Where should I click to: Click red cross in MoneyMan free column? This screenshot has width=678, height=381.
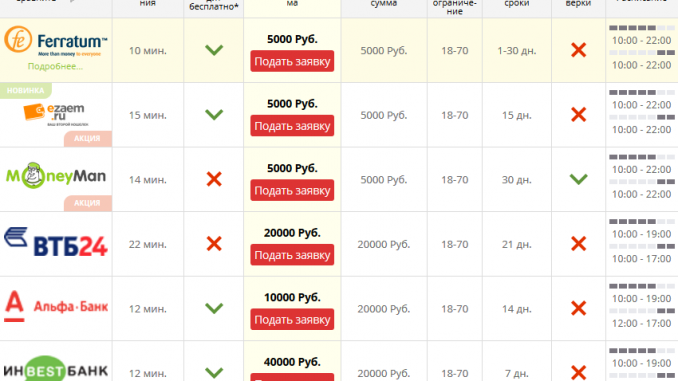[x=214, y=179]
